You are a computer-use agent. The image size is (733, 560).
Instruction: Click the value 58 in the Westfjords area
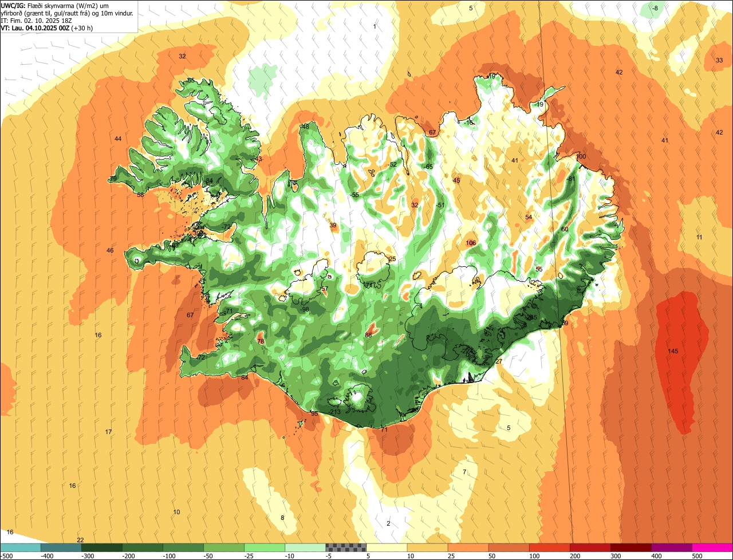point(141,195)
